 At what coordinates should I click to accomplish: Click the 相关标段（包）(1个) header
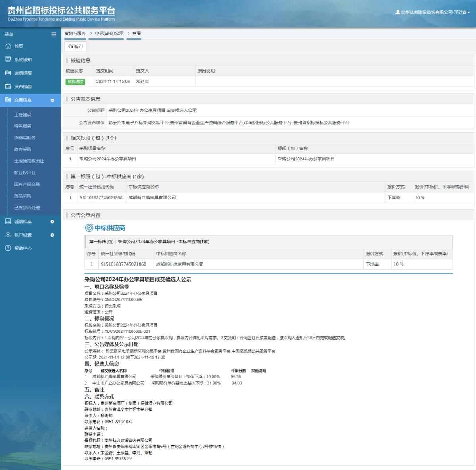point(93,138)
